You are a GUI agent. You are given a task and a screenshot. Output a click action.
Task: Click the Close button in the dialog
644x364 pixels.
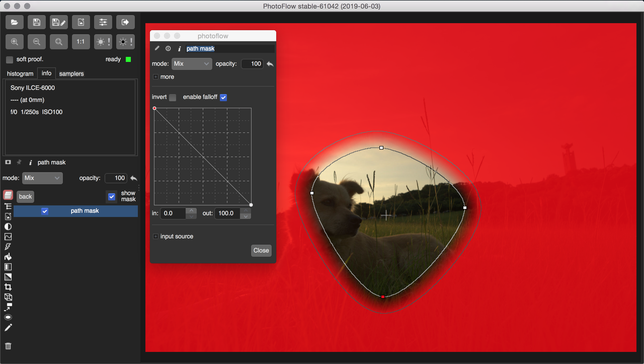click(261, 250)
